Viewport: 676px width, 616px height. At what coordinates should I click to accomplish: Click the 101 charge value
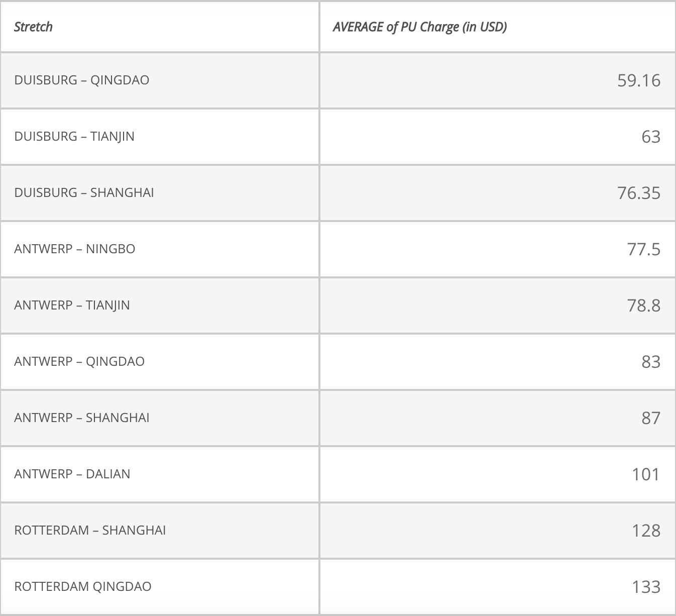coord(646,474)
